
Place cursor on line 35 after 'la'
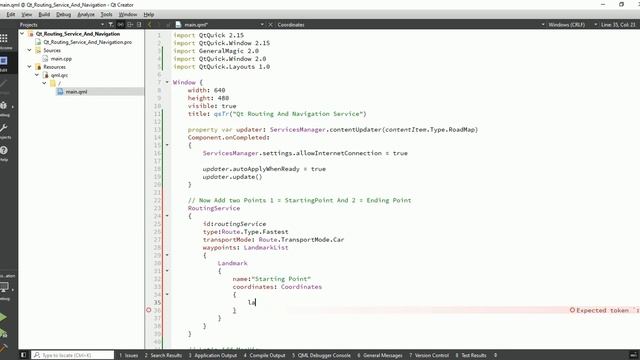click(x=256, y=302)
